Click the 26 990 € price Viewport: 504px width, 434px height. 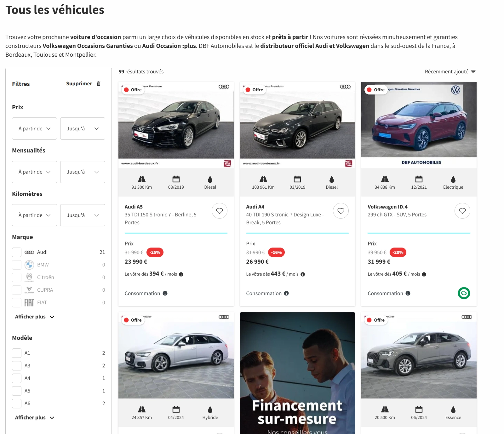[x=257, y=262]
